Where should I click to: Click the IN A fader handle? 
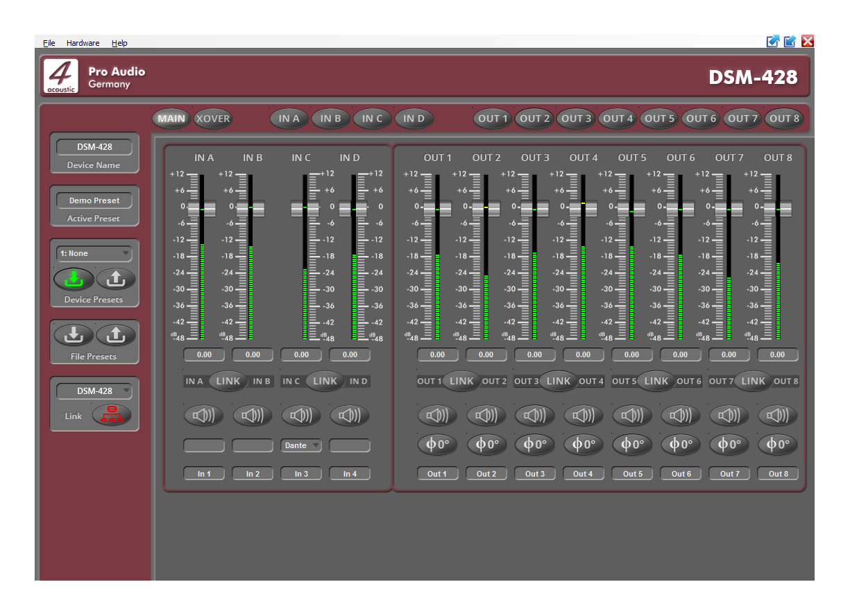(x=202, y=208)
